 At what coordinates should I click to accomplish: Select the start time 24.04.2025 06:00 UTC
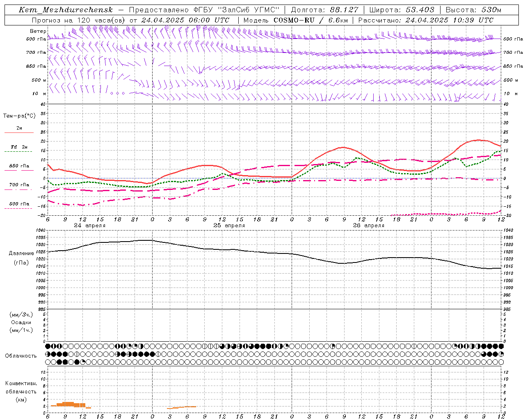[x=185, y=20]
